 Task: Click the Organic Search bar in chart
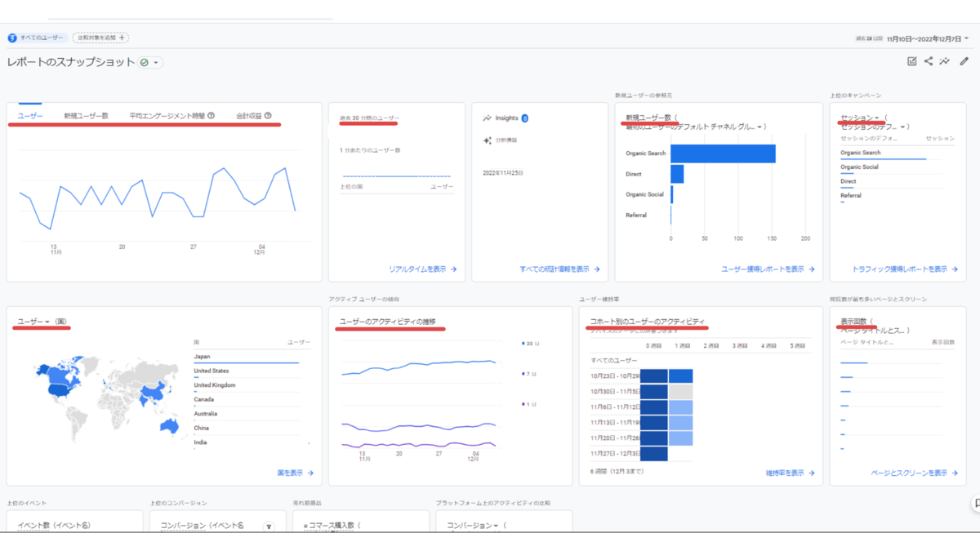[723, 153]
